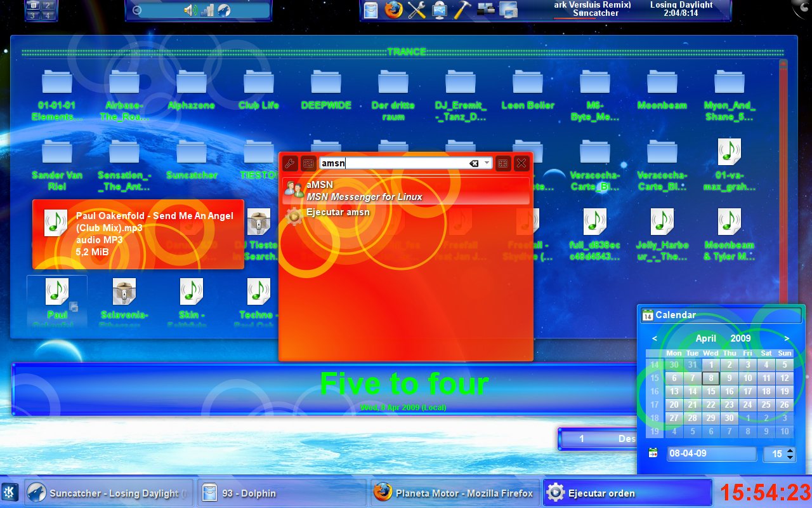The width and height of the screenshot is (812, 508).
Task: Select the Sclavonia archive file
Action: point(124,302)
